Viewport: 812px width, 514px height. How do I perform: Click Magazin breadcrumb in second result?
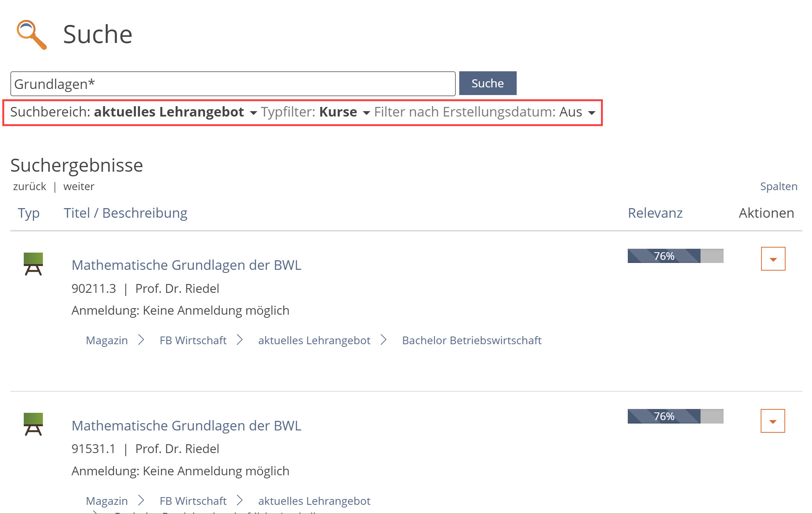pos(107,501)
